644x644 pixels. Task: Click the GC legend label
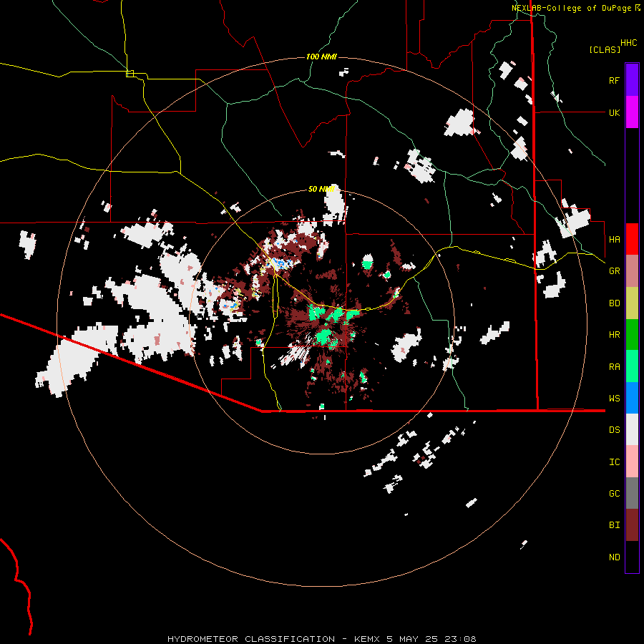[614, 493]
